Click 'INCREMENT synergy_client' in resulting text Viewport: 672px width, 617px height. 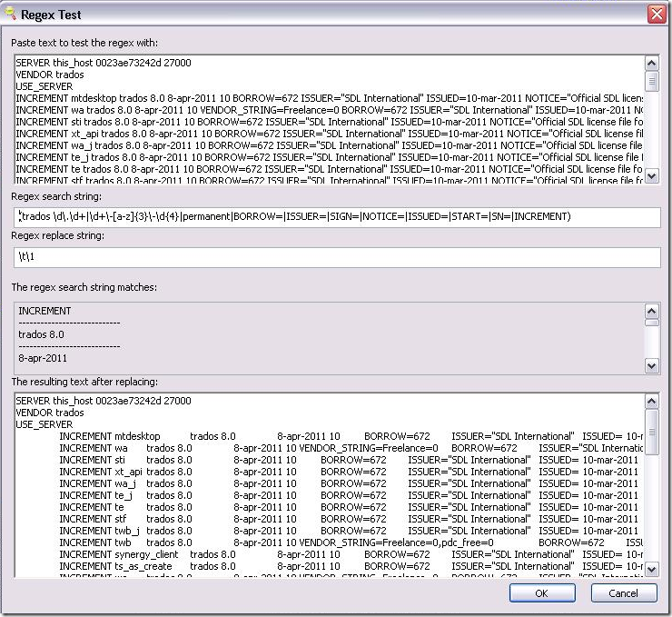pos(119,554)
